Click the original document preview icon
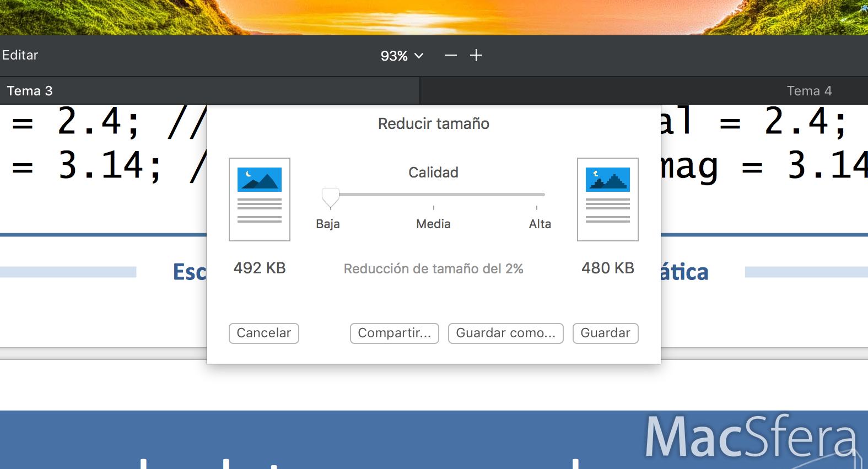Viewport: 868px width, 469px height. [x=260, y=200]
